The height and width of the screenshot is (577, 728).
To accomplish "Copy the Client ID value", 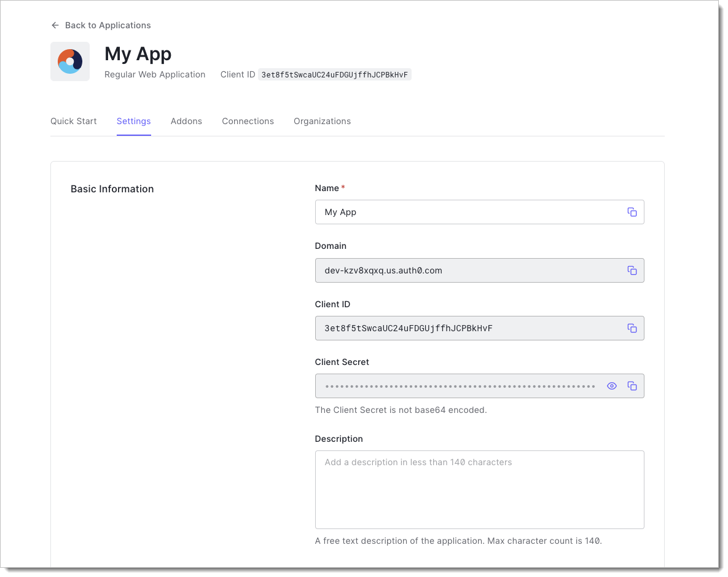I will [632, 329].
